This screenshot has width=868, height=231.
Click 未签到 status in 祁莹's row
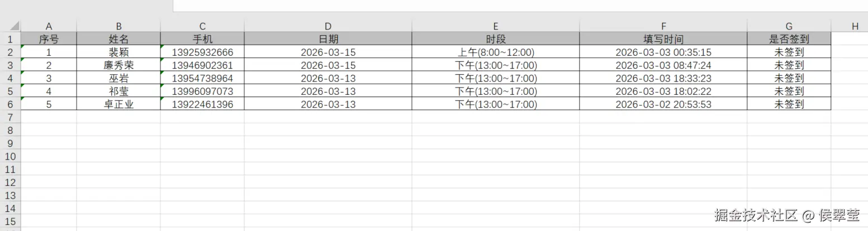coord(789,92)
